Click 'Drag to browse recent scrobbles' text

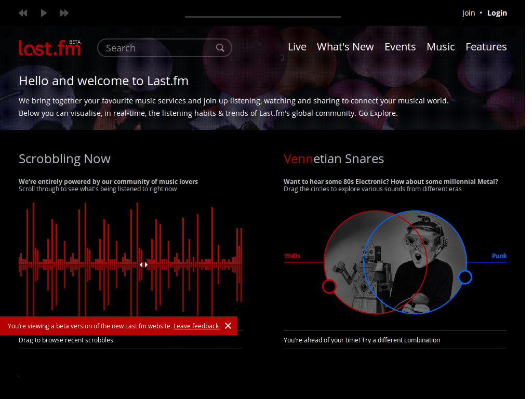click(66, 340)
